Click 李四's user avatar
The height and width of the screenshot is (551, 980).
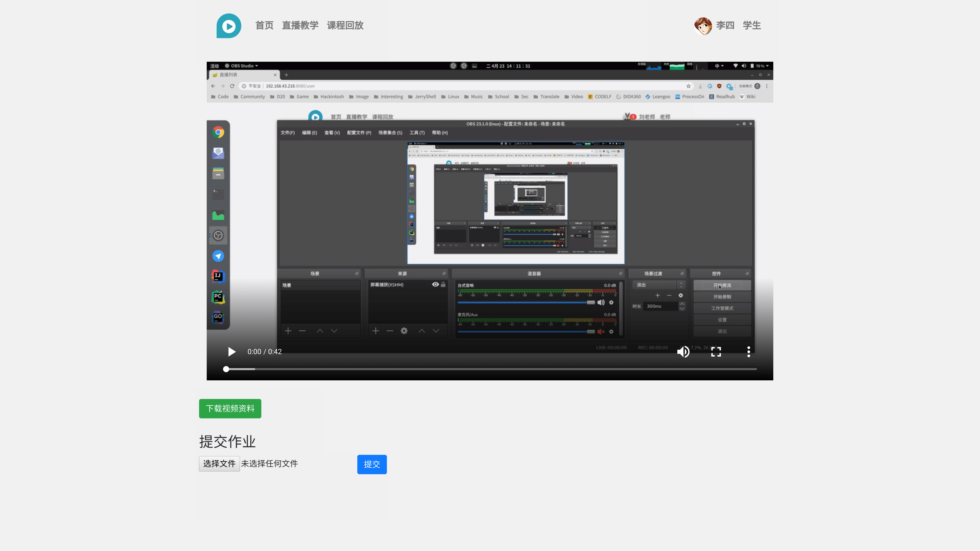click(703, 26)
